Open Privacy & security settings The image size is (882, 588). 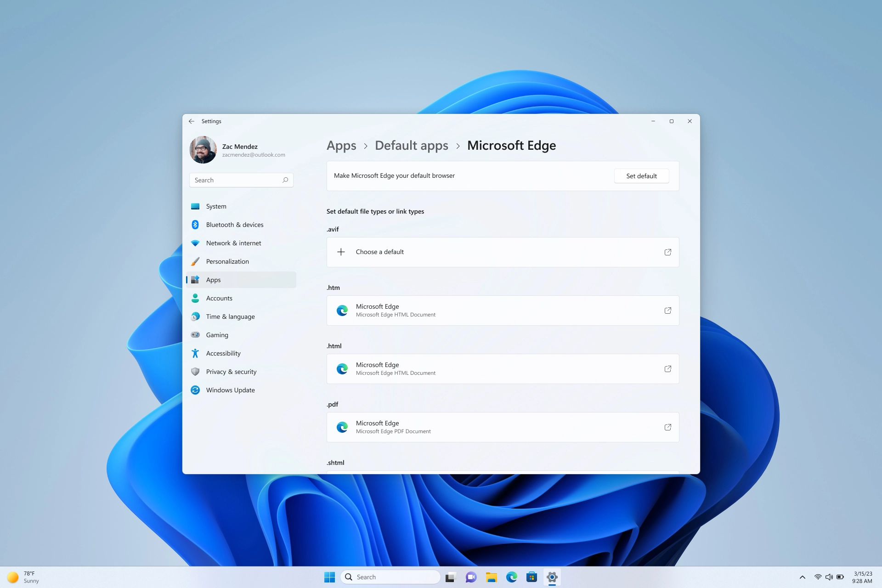click(231, 372)
